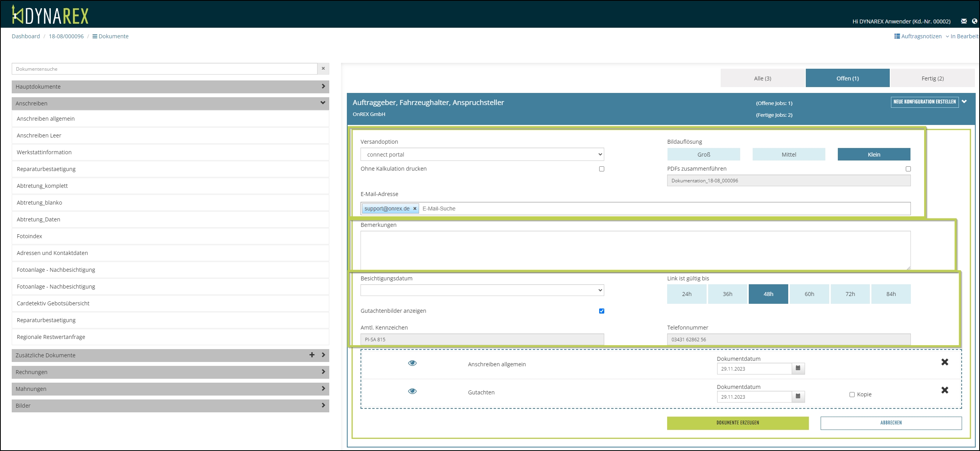Viewport: 980px width, 451px height.
Task: Open calendar for Gutachten Dokumentdatum
Action: (x=798, y=396)
